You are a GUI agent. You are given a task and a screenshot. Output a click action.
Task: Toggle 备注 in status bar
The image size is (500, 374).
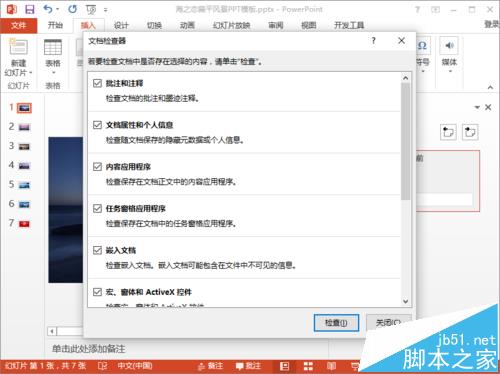(x=210, y=366)
